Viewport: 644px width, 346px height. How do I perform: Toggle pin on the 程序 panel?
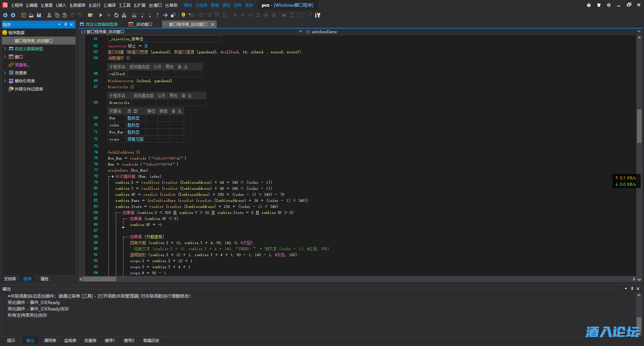click(65, 24)
